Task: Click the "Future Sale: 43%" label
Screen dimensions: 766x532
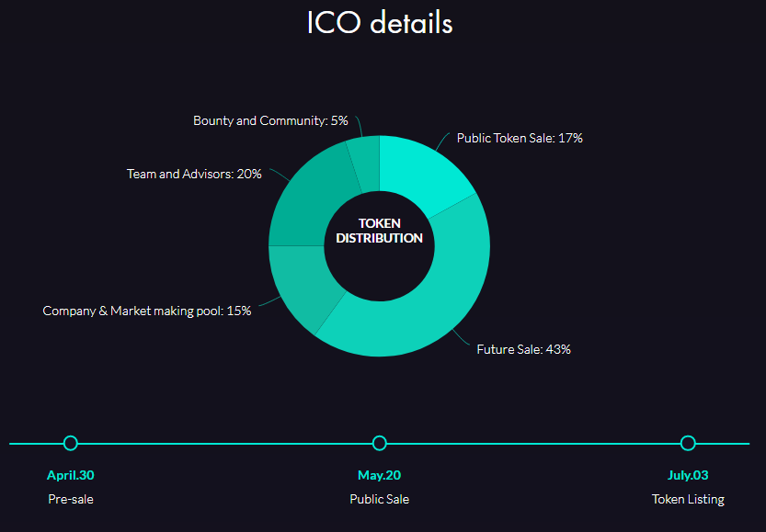Action: click(x=523, y=349)
